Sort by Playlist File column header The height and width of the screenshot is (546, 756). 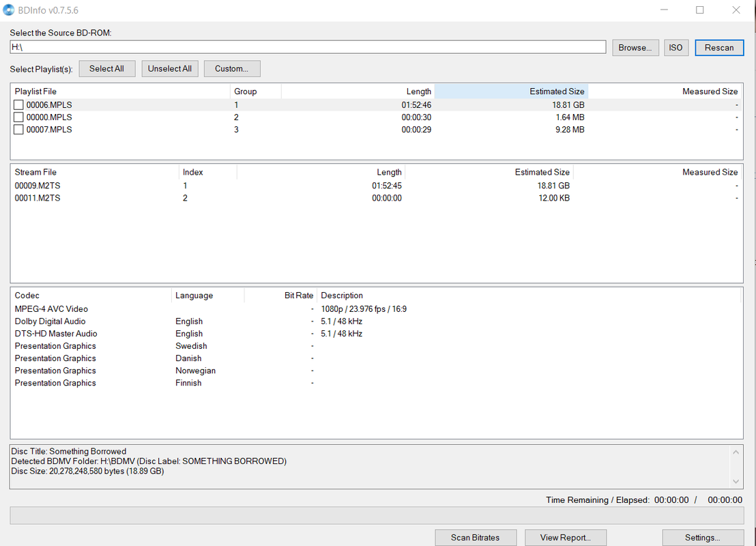[121, 91]
